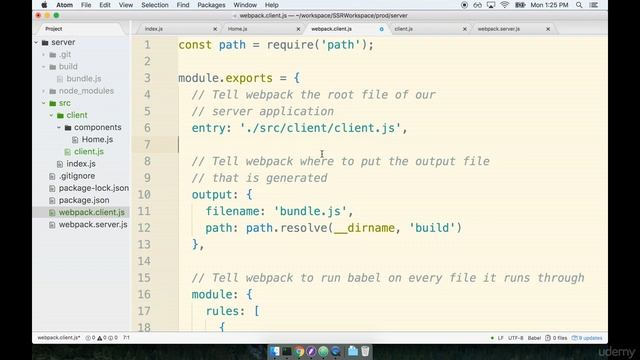The height and width of the screenshot is (360, 640).
Task: Open the Window menu
Action: pyautogui.click(x=245, y=5)
